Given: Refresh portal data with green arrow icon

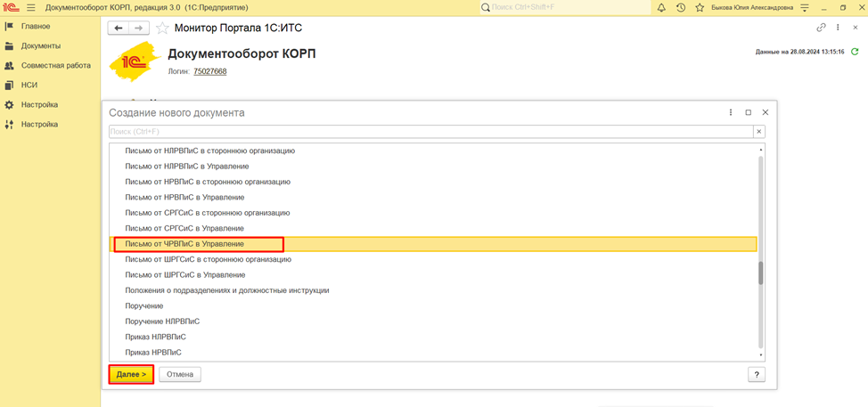Looking at the screenshot, I should [x=855, y=52].
